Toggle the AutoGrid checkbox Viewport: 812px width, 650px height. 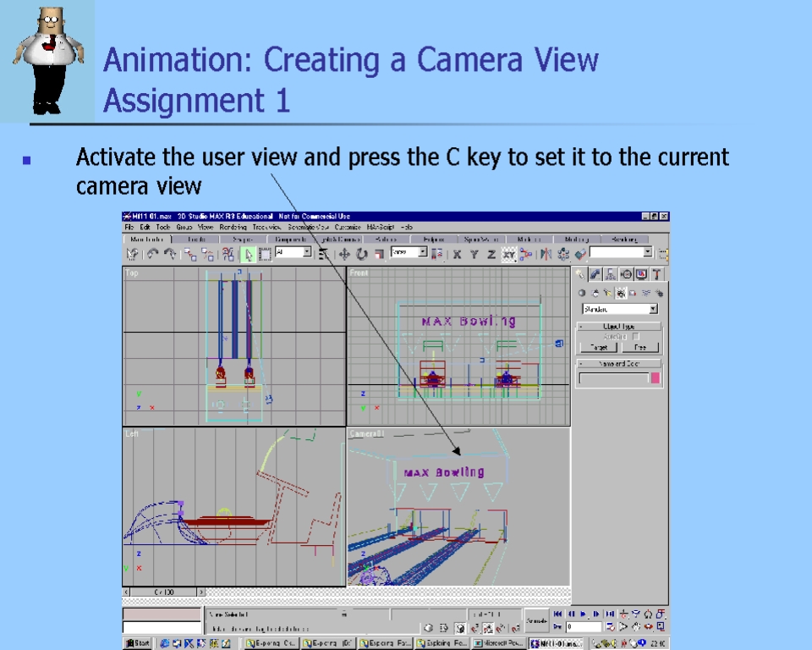pyautogui.click(x=636, y=336)
